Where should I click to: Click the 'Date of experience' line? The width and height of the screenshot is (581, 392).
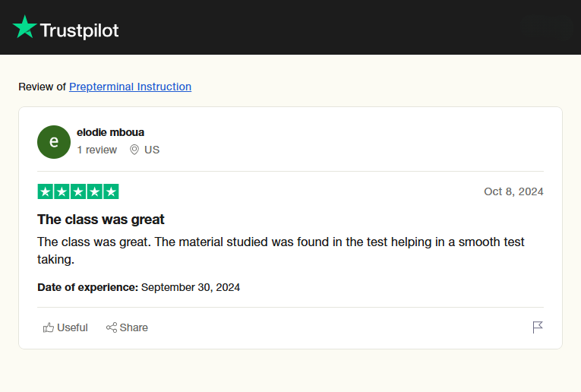coord(138,287)
